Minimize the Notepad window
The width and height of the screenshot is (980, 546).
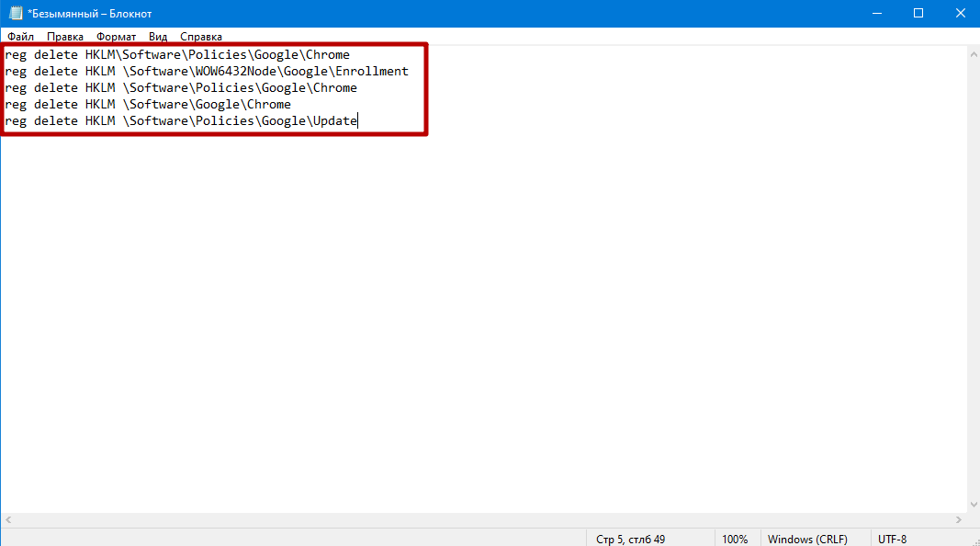click(x=874, y=13)
